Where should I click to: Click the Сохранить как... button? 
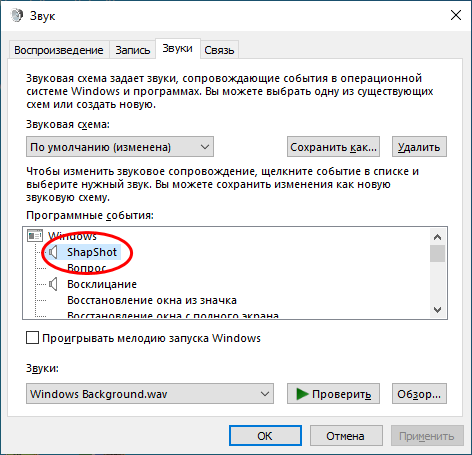coord(333,147)
